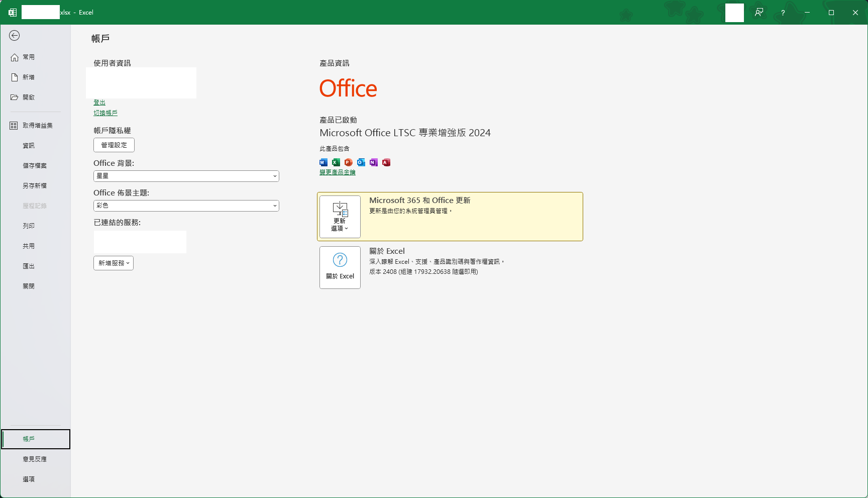This screenshot has height=498, width=868.
Task: Open the 更新選項 update options button
Action: (x=340, y=217)
